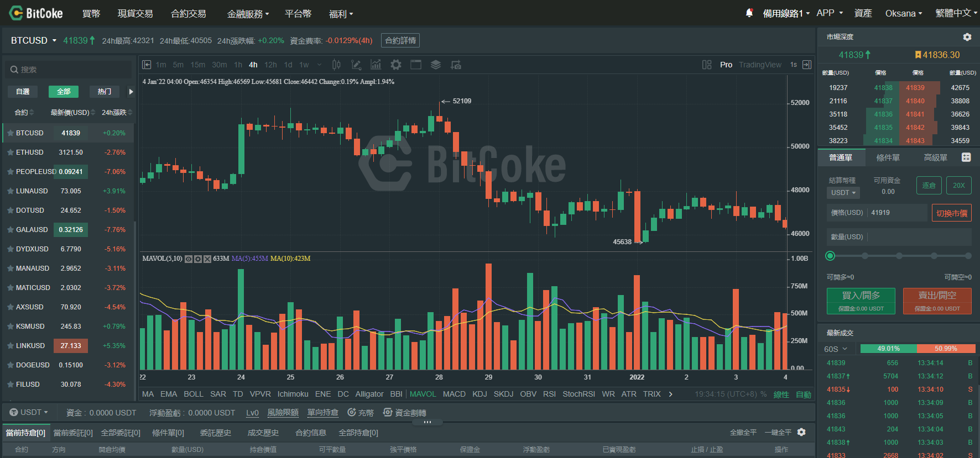Click the 賣出/開空 button
Image resolution: width=980 pixels, height=458 pixels.
tap(937, 301)
